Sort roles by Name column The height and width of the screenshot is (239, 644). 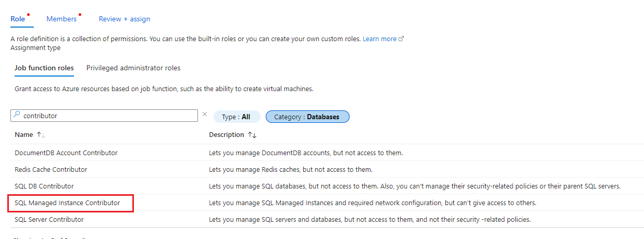pos(41,135)
